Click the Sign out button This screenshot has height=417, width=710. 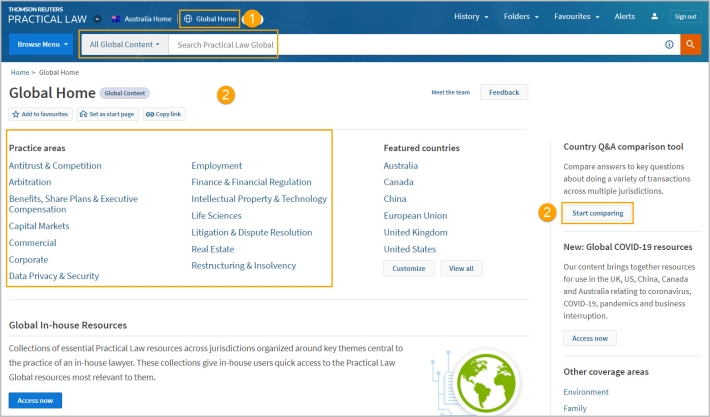coord(685,17)
